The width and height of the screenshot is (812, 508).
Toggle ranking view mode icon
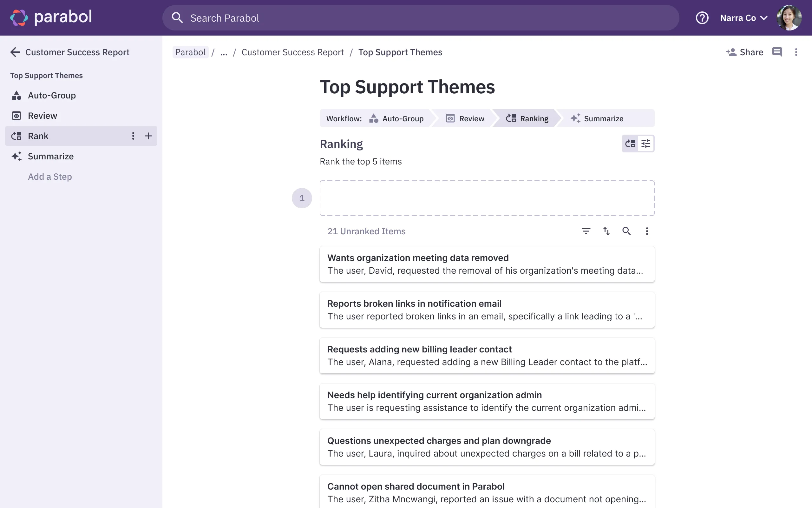point(630,144)
